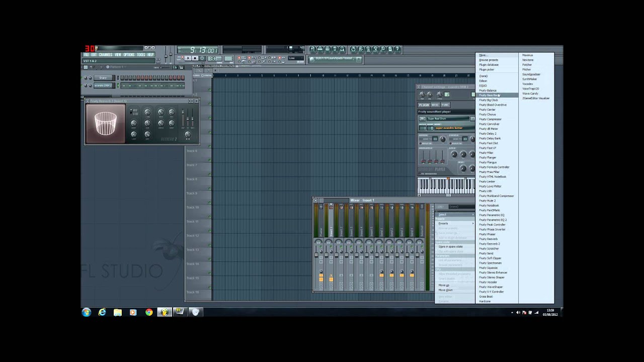Open the graph editor icon in step sequencer header
Image resolution: width=644 pixels, height=362 pixels.
175,67
